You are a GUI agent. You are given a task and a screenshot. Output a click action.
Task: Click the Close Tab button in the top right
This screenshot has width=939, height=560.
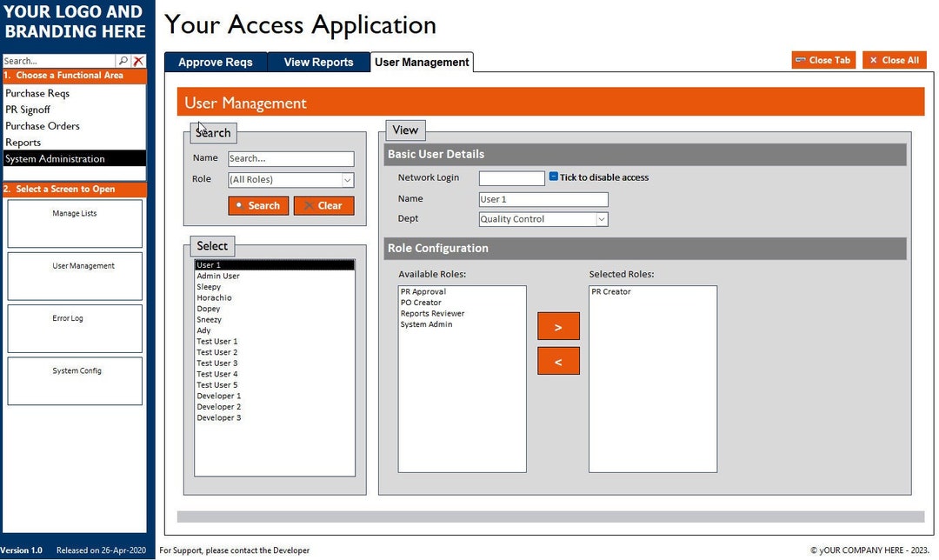(822, 60)
